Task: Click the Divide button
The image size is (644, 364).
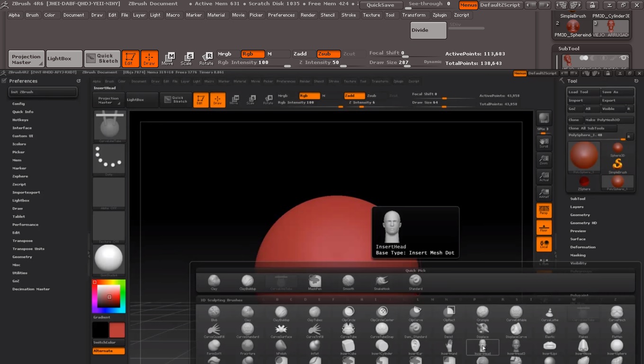Action: (x=429, y=30)
